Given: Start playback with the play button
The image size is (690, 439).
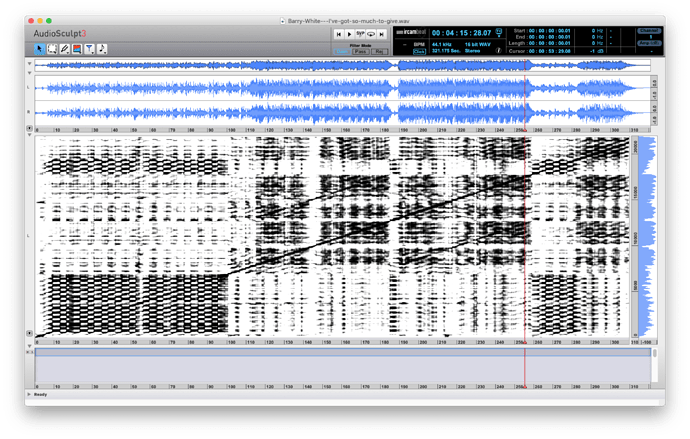Looking at the screenshot, I should (x=349, y=34).
